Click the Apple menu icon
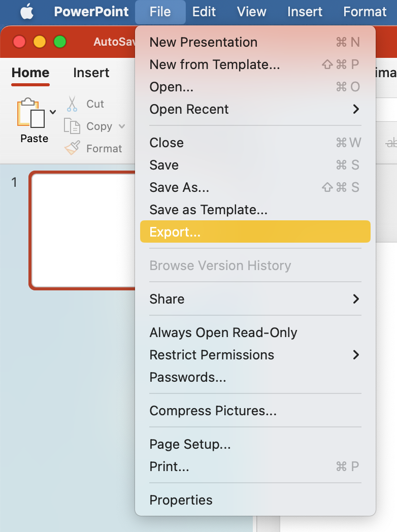This screenshot has height=532, width=397. pos(26,12)
